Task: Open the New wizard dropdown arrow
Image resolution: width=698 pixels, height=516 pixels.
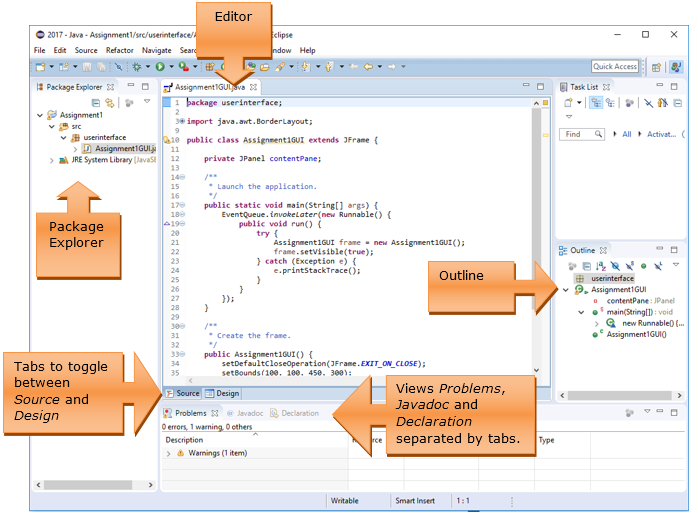Action: coord(51,67)
